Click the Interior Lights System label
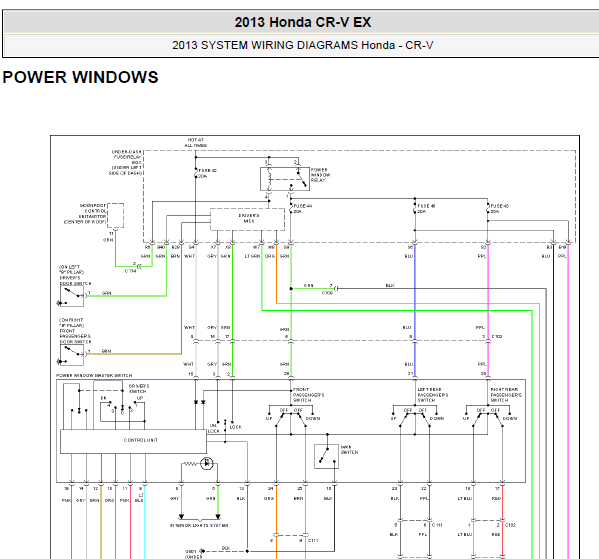This screenshot has width=599, height=559. [199, 525]
